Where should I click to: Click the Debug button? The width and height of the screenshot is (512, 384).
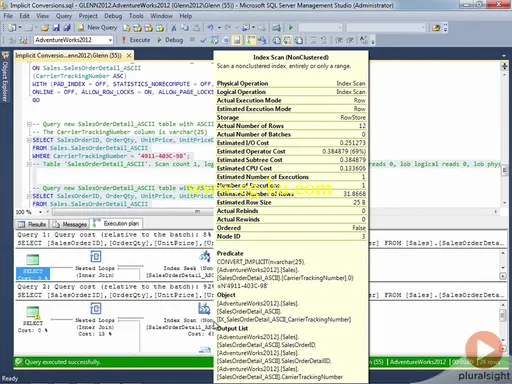(x=170, y=40)
